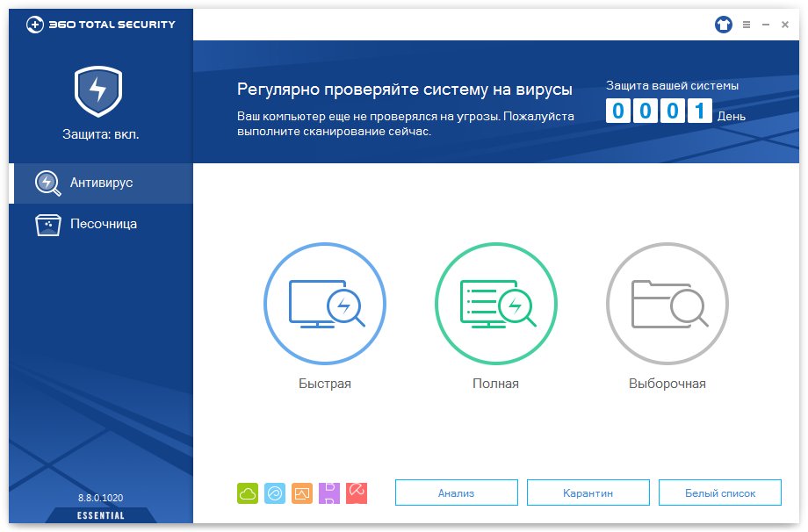Screen dimensions: 808x532
Task: Click the Выборочная scan label
Action: (x=667, y=384)
